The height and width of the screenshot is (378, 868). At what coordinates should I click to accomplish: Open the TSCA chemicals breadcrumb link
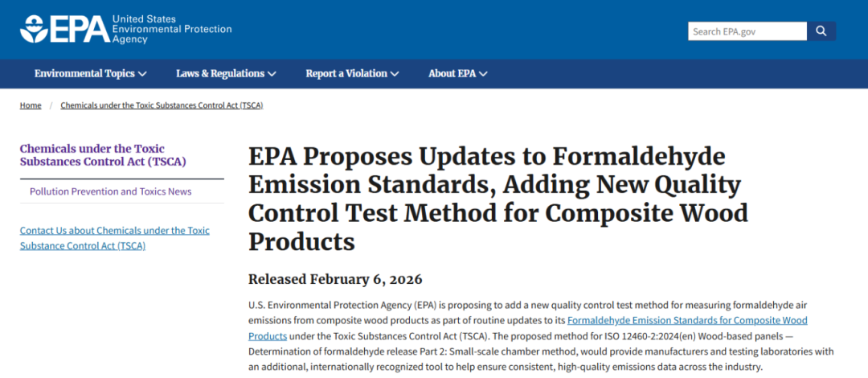[x=162, y=105]
